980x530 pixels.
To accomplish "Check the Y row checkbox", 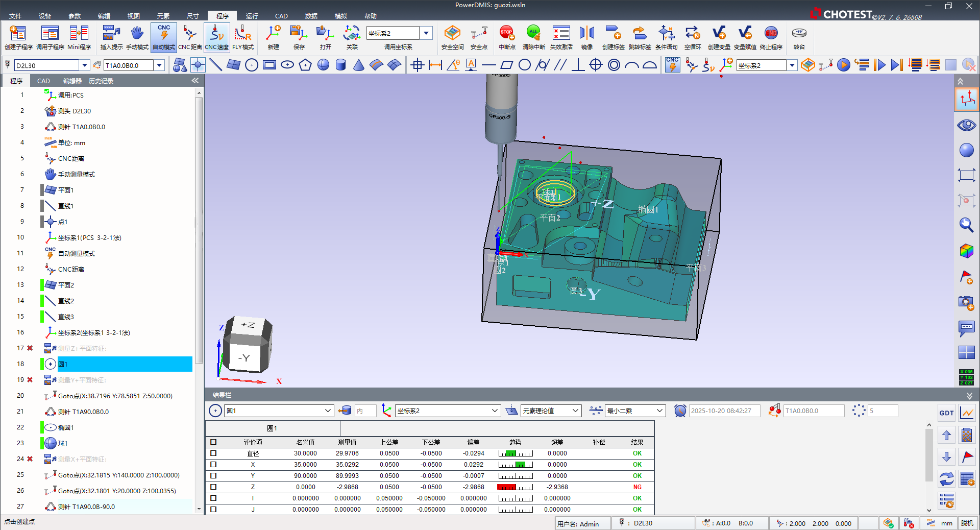I will click(213, 476).
